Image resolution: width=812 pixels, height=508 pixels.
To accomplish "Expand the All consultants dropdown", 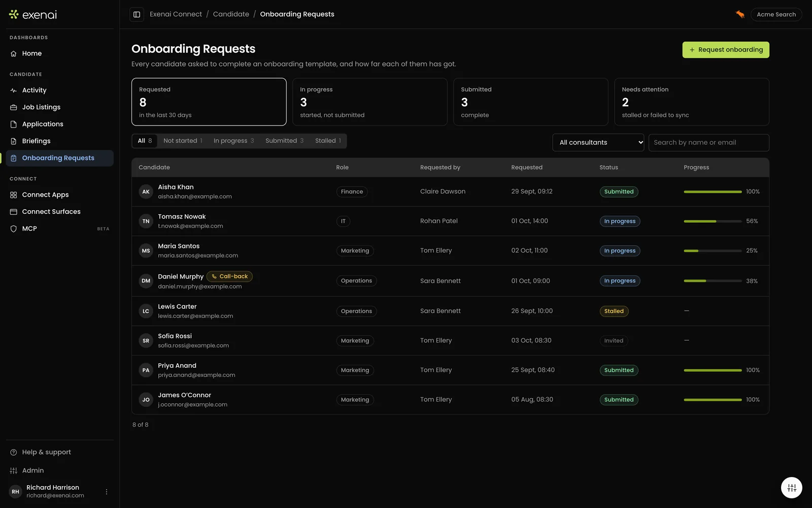I will 598,143.
